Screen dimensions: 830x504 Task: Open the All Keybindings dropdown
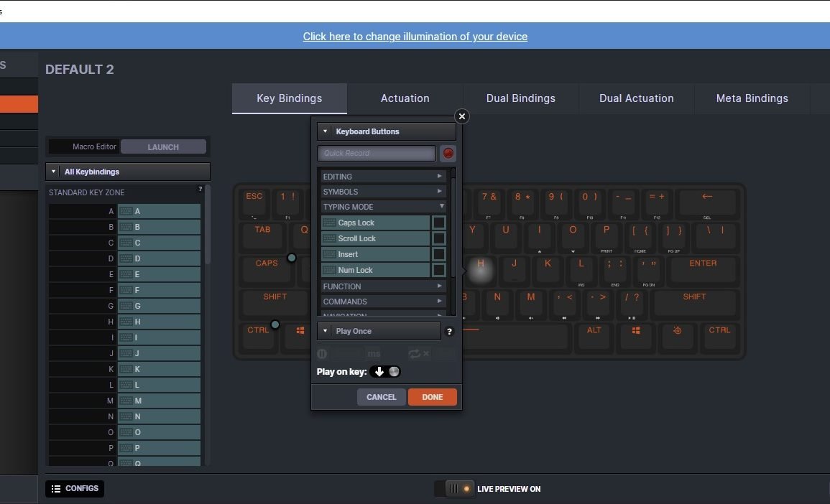coord(128,172)
